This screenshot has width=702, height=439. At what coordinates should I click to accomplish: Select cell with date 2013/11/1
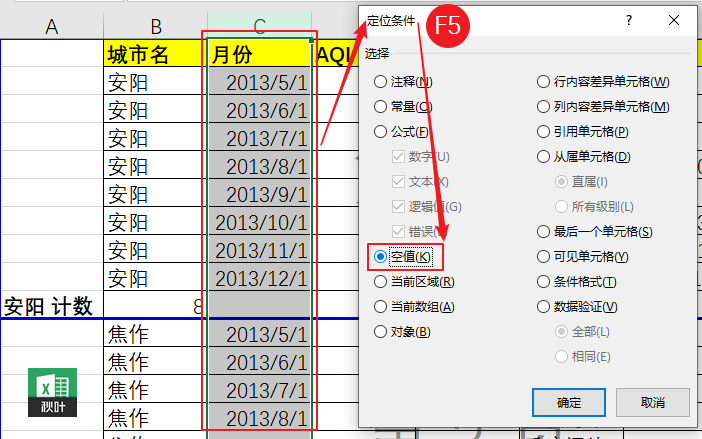point(260,249)
